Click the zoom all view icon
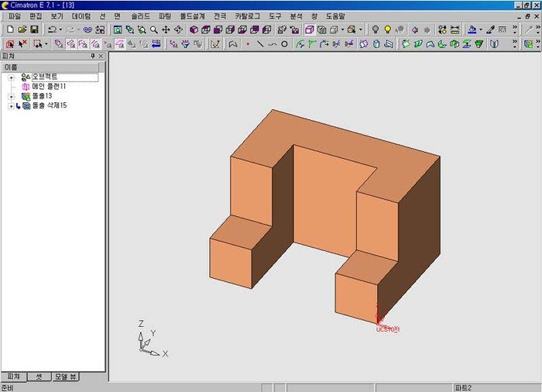 point(118,29)
